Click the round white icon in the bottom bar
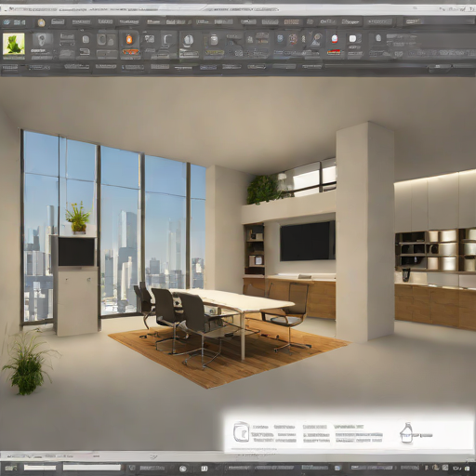 click(183, 469)
